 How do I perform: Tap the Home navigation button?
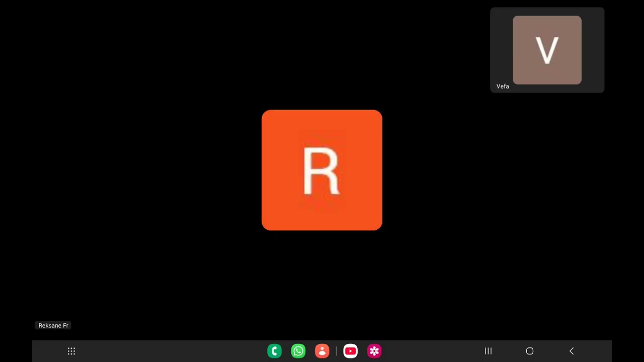pyautogui.click(x=530, y=351)
